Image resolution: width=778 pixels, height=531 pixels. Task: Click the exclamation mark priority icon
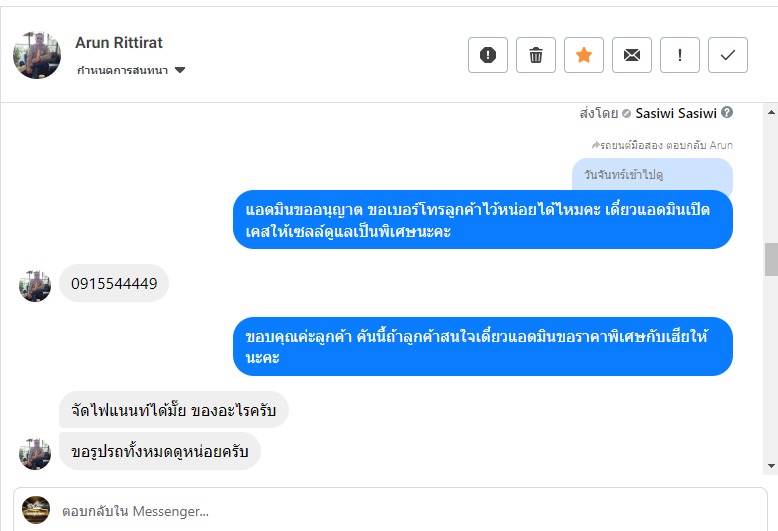(680, 55)
